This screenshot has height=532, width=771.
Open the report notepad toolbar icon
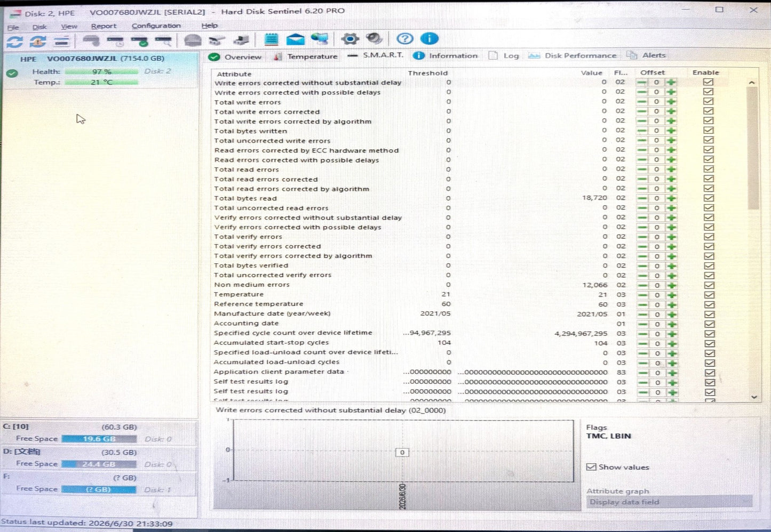(272, 39)
